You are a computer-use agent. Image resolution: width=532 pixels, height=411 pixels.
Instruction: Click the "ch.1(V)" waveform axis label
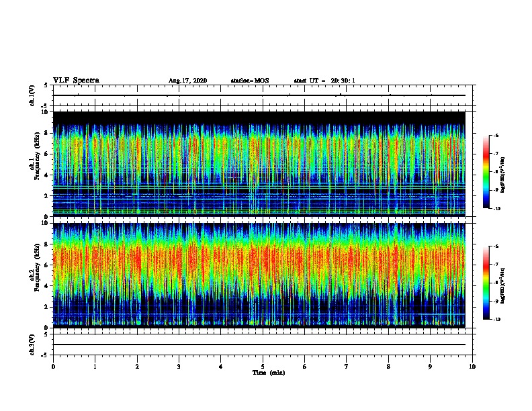32,95
